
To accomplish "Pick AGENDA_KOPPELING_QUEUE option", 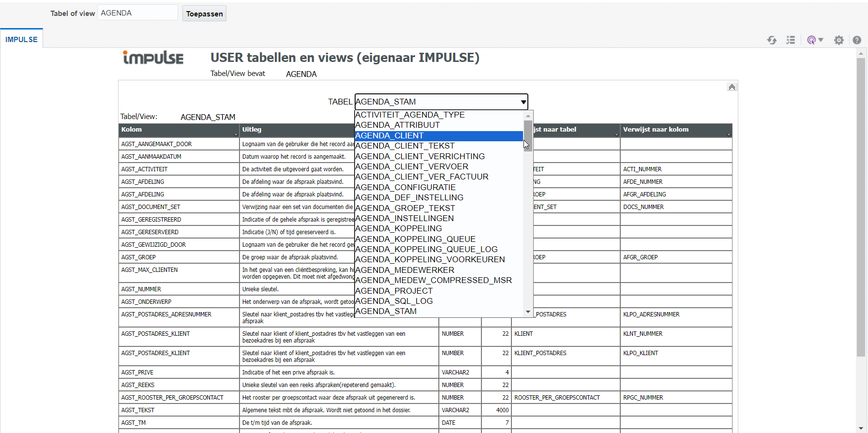I will point(439,239).
